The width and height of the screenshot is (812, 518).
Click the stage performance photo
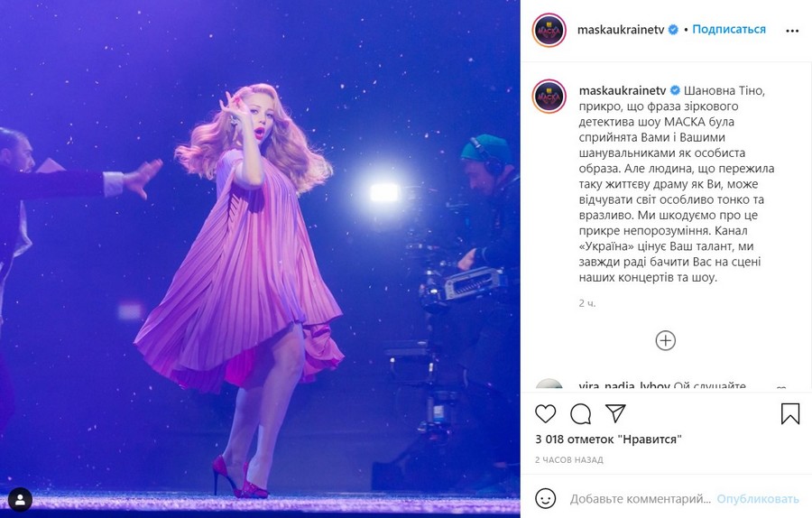click(x=260, y=259)
